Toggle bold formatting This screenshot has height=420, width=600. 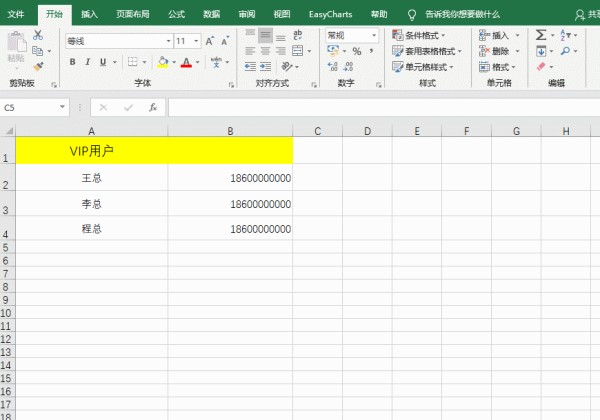click(73, 62)
